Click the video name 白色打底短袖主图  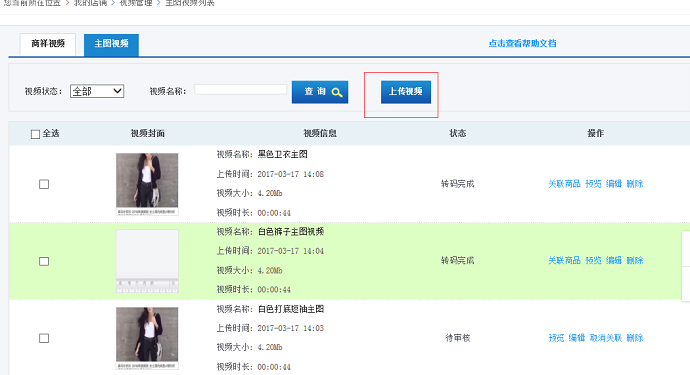click(x=291, y=309)
